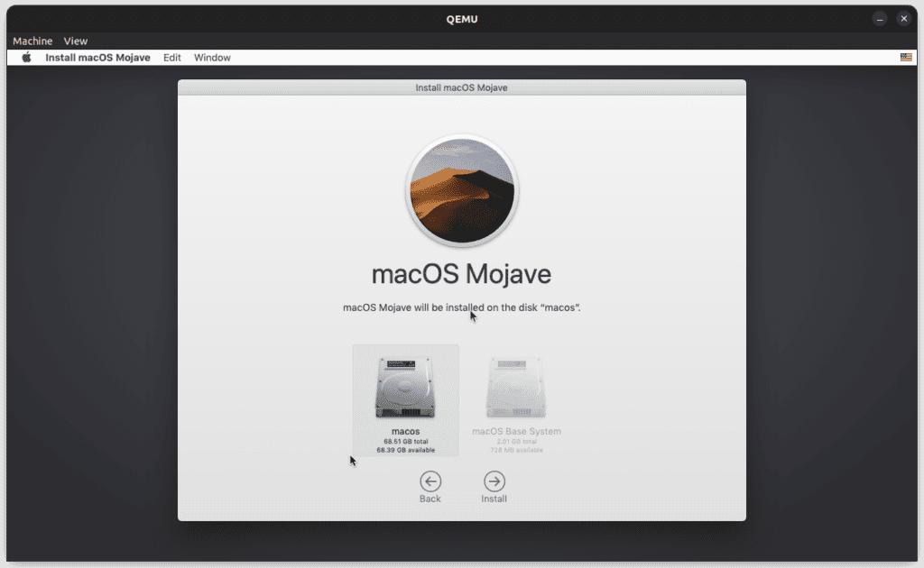The height and width of the screenshot is (568, 924).
Task: Click the "68.51 GB total" disk size text
Action: (406, 442)
